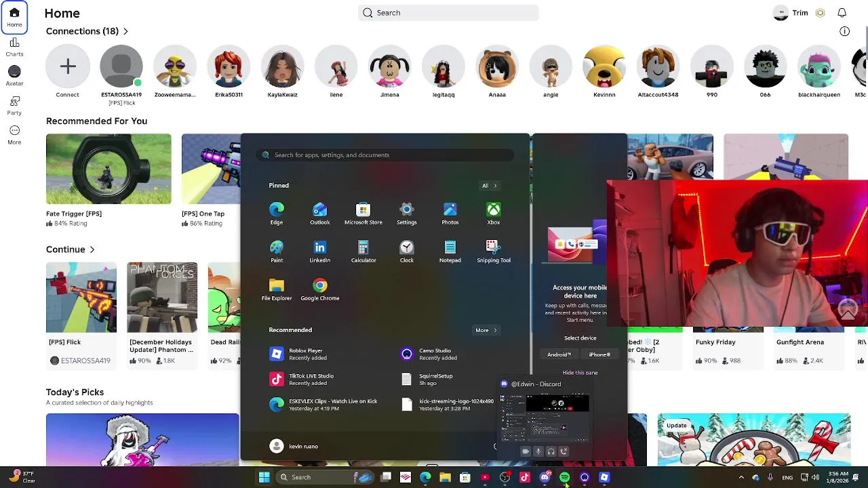Image resolution: width=868 pixels, height=488 pixels.
Task: Open OBS Studio from taskbar
Action: click(505, 477)
